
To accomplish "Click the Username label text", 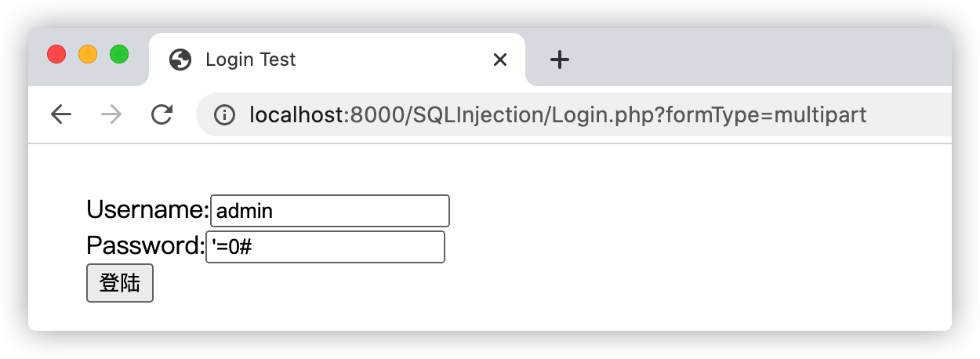I will 147,210.
